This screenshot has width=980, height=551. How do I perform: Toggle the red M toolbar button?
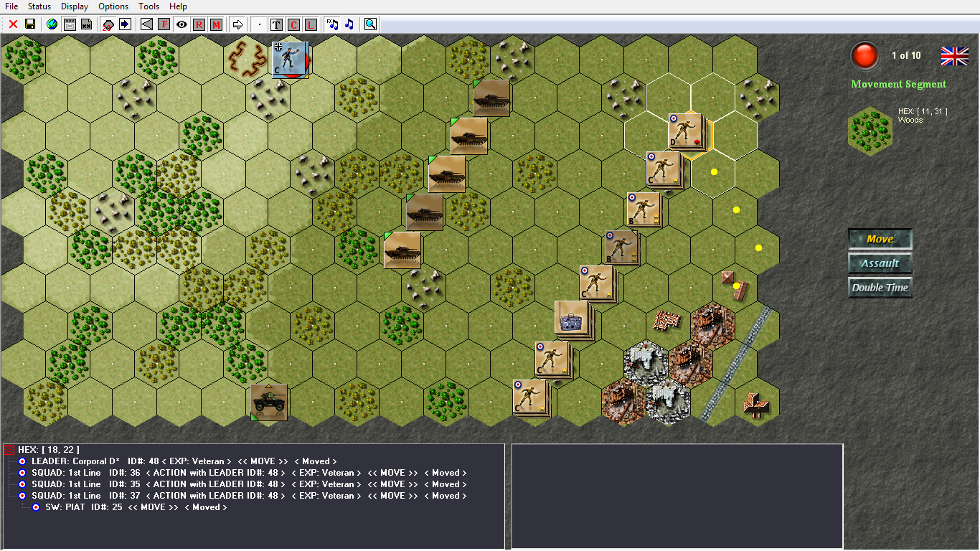(x=216, y=24)
